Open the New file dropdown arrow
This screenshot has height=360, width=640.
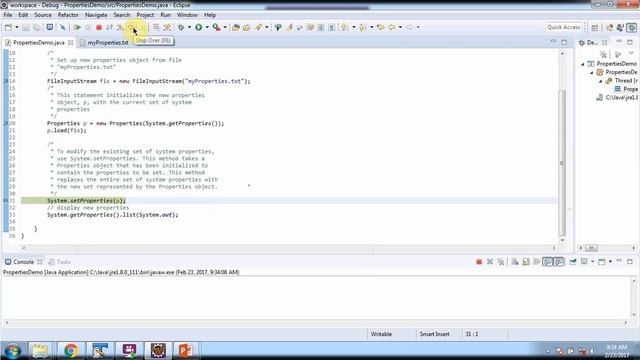click(17, 27)
